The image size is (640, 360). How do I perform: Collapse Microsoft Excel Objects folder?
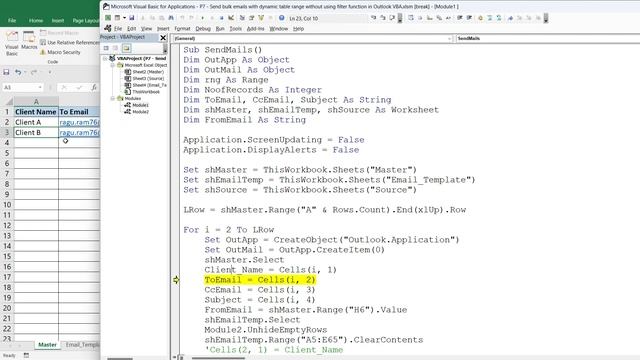[113, 65]
